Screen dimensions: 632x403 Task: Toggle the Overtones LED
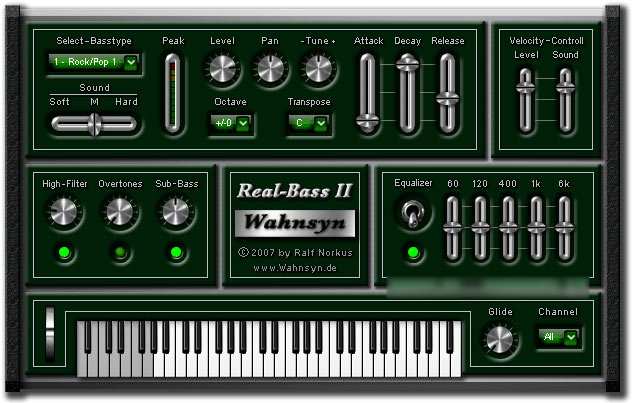pos(120,253)
